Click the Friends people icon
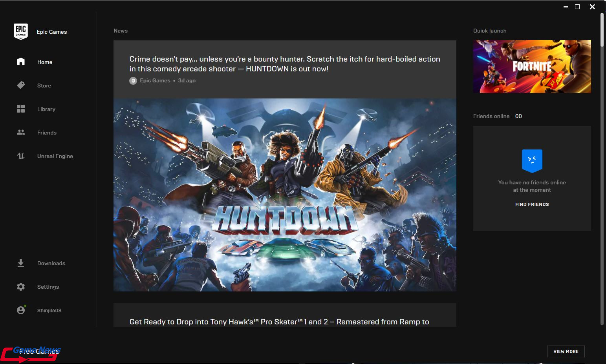 pyautogui.click(x=21, y=133)
